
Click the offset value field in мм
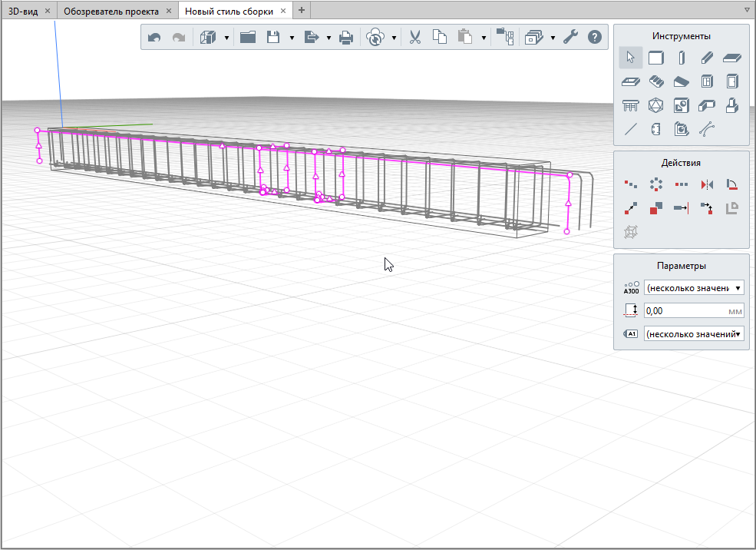(x=685, y=311)
